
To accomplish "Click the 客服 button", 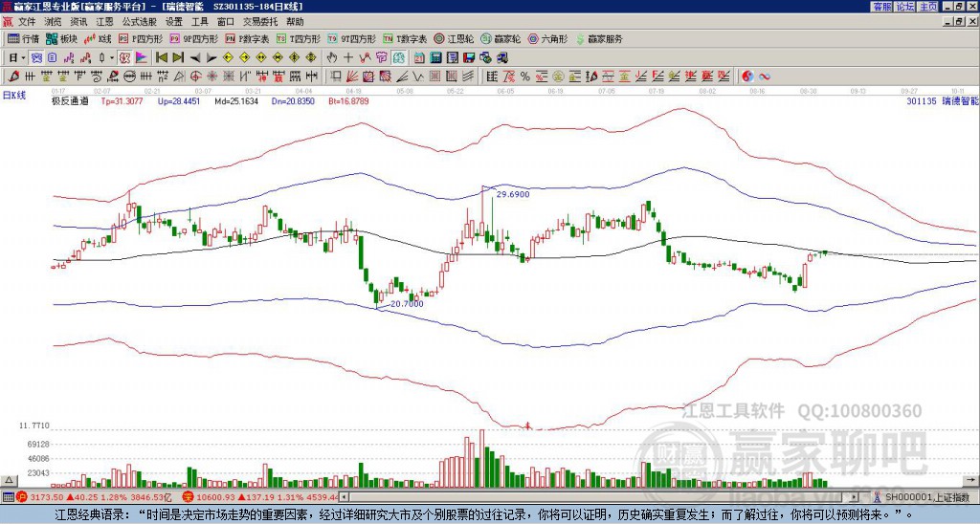I will click(881, 7).
